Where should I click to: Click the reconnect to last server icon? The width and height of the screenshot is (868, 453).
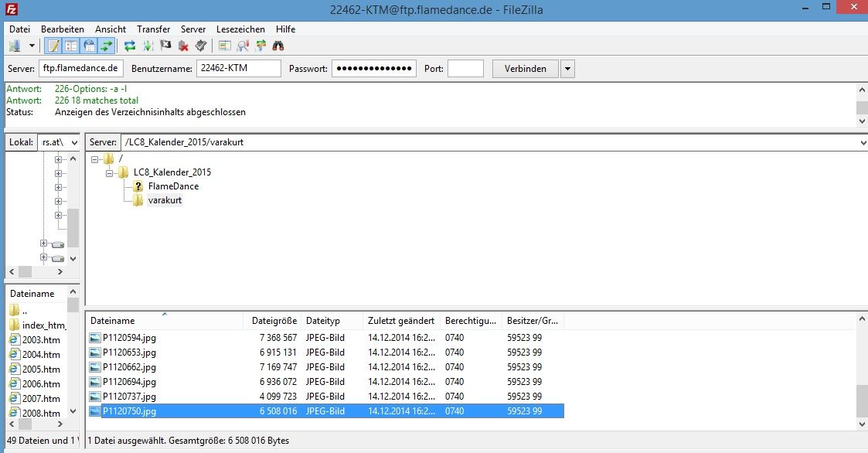click(x=201, y=46)
